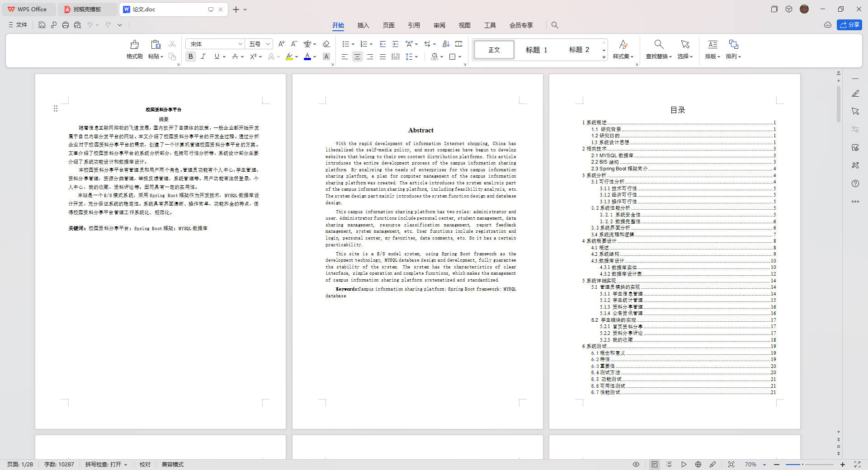The image size is (868, 470).
Task: Click the cloud sync icon beside Share
Action: tap(827, 25)
